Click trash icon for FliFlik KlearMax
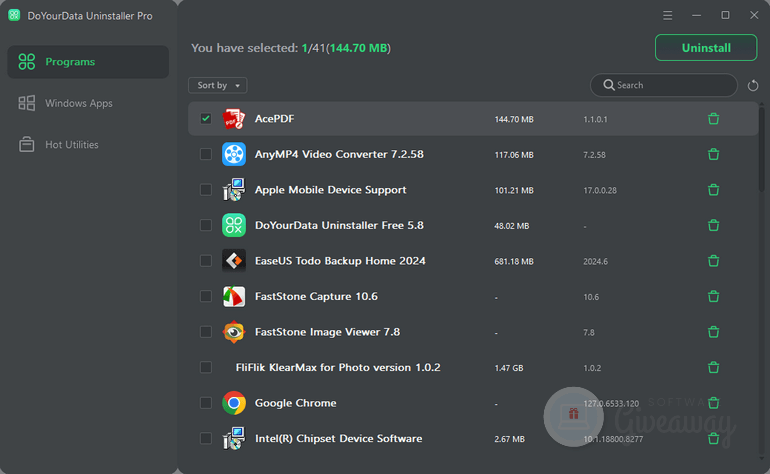The width and height of the screenshot is (770, 474). pyautogui.click(x=714, y=367)
